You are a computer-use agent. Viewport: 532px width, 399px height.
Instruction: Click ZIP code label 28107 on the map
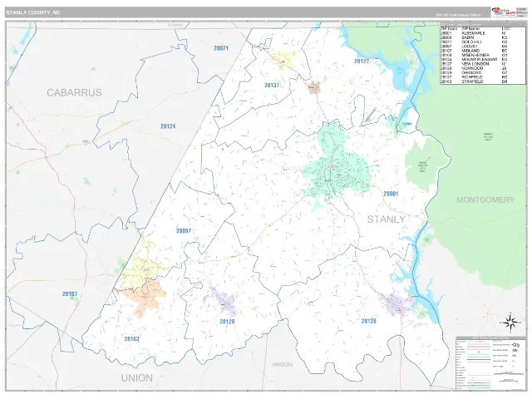click(70, 293)
